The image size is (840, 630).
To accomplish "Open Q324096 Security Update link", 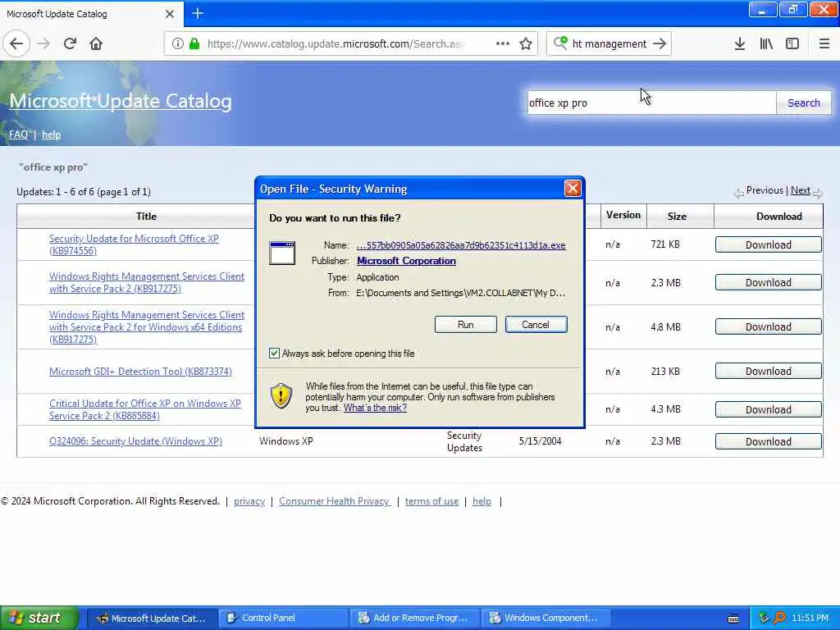I will click(135, 441).
